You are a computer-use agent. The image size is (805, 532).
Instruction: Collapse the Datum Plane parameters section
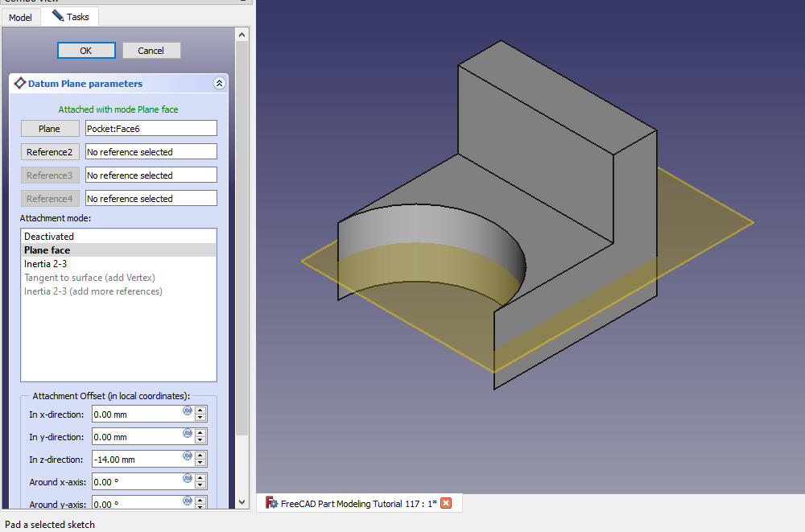219,83
